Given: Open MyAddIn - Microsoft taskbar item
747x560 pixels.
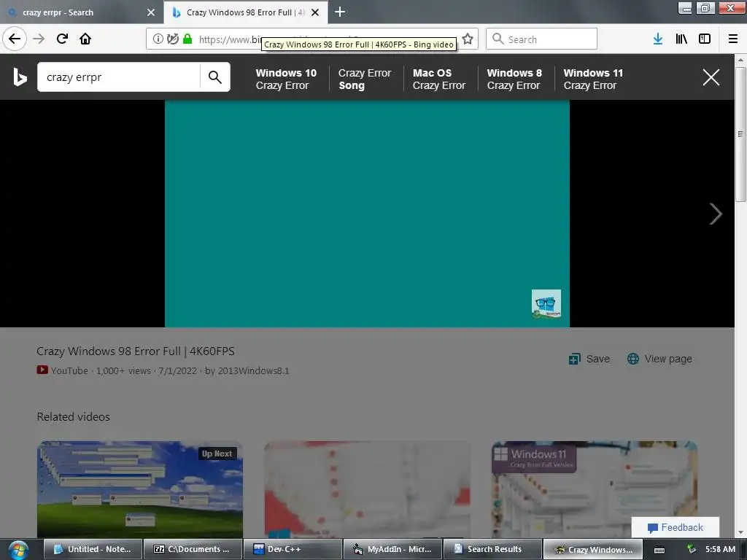Looking at the screenshot, I should [393, 549].
